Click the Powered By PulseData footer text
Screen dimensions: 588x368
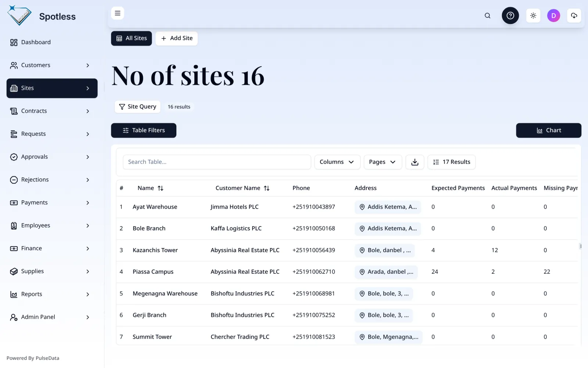click(33, 358)
